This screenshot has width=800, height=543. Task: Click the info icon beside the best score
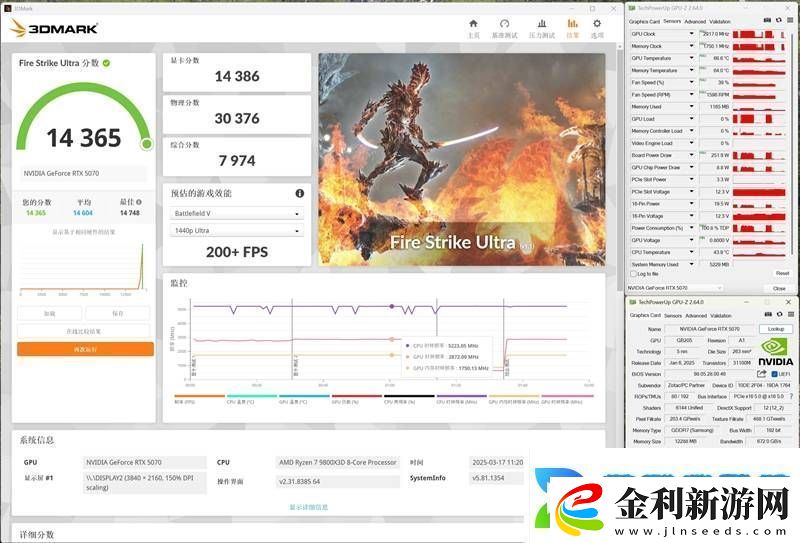(139, 202)
